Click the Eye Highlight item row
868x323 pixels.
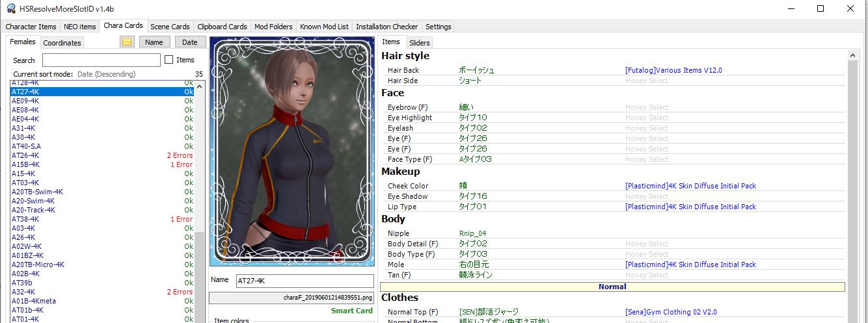pyautogui.click(x=613, y=118)
